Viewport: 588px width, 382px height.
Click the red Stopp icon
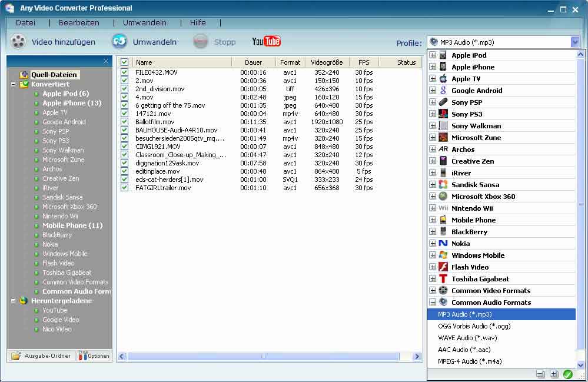click(201, 41)
